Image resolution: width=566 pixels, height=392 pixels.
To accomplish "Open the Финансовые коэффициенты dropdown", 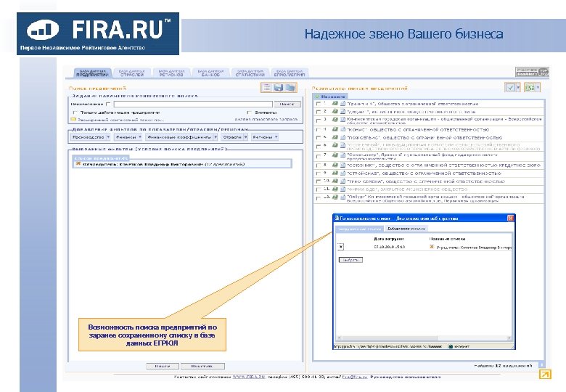I will point(181,137).
